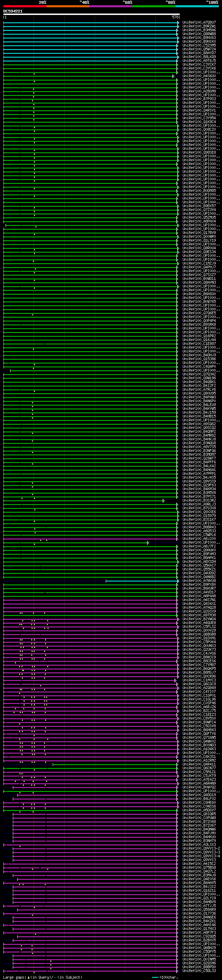Select hit label UniRef100_B9HX63
Viewport: 222px width, 980px height.
pos(199,38)
